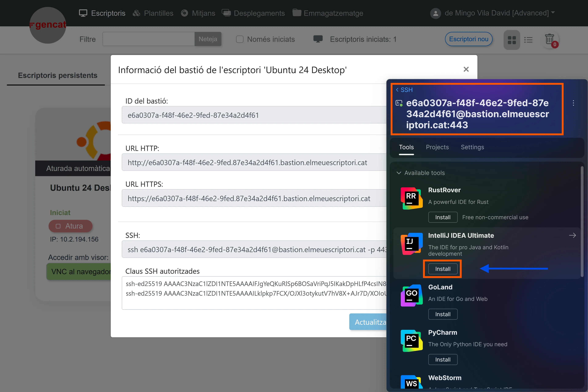
Task: Click the Filtre text input
Action: point(148,39)
